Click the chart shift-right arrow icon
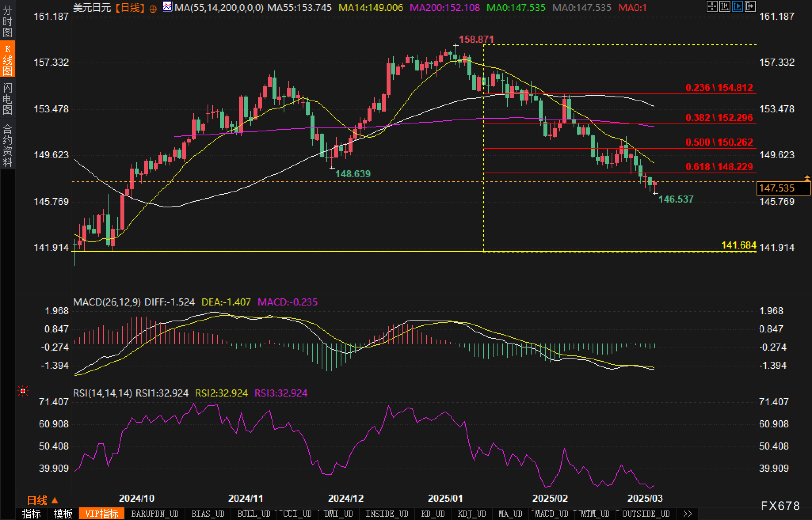Image resolution: width=812 pixels, height=520 pixels. click(750, 6)
